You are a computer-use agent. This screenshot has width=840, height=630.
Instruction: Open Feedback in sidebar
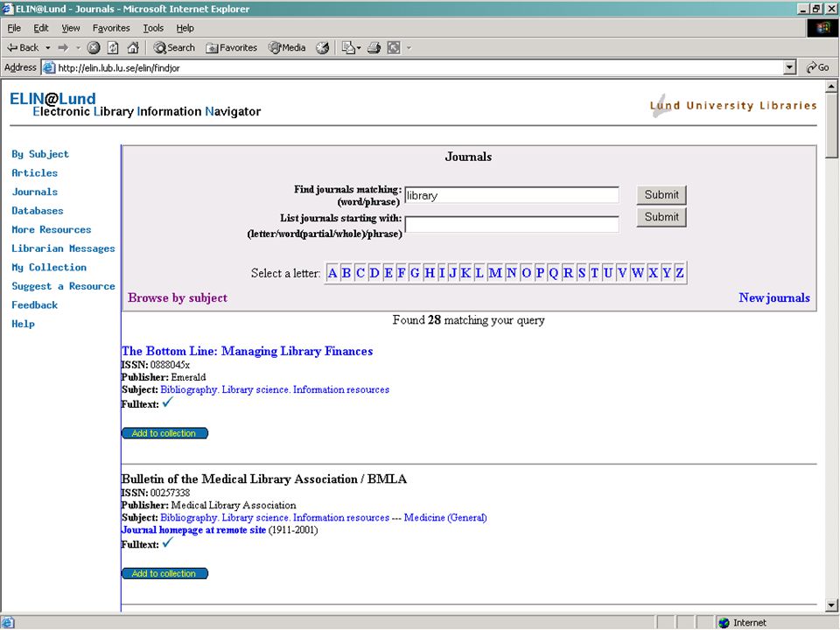pyautogui.click(x=34, y=304)
